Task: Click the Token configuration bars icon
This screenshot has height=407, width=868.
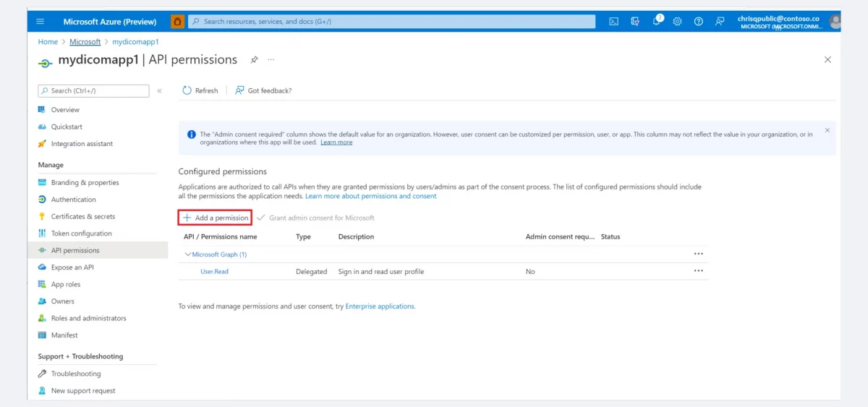Action: (42, 234)
